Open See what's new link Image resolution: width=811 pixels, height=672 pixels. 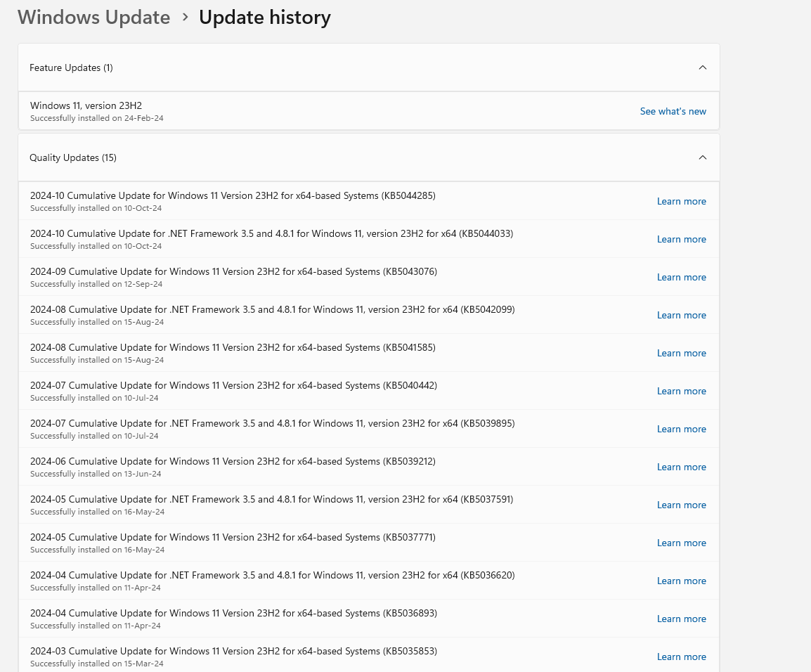(x=673, y=111)
